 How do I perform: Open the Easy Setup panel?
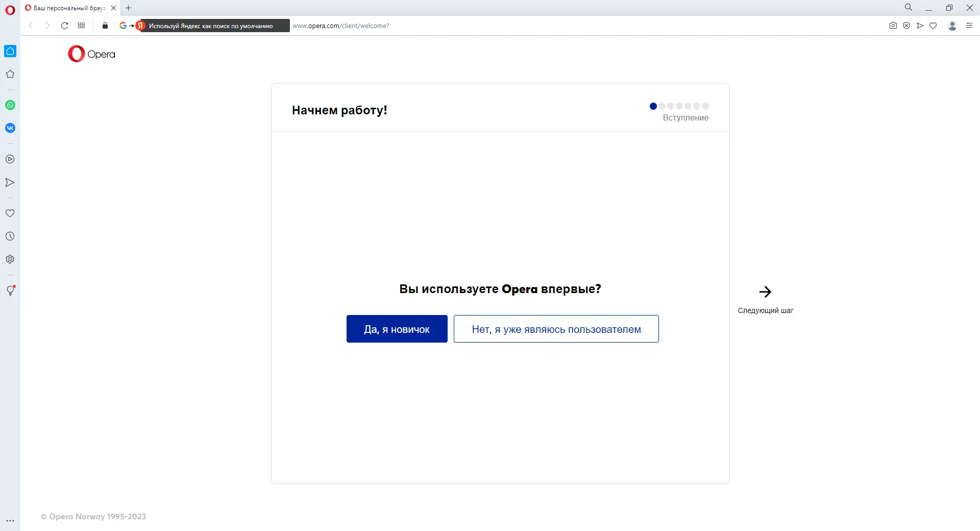(x=969, y=26)
